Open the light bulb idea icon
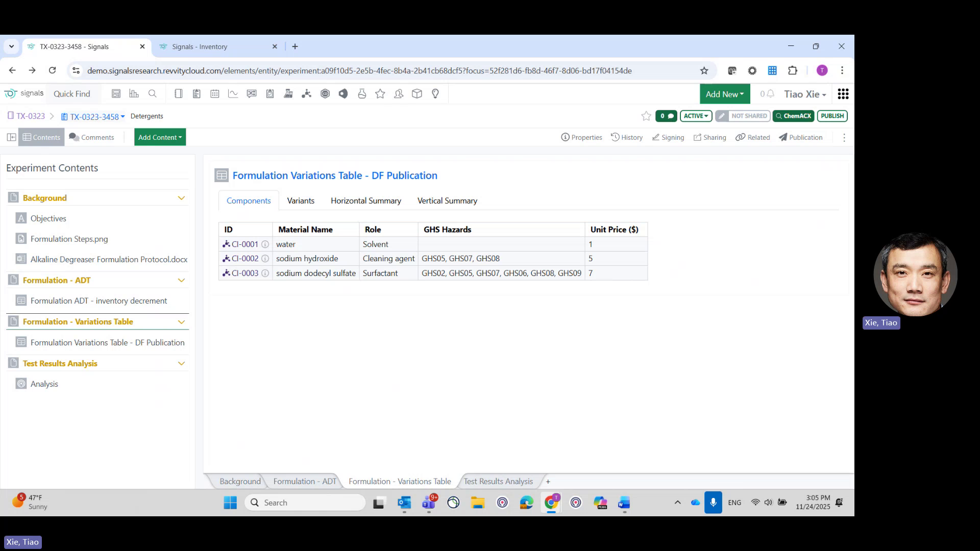 click(x=435, y=93)
